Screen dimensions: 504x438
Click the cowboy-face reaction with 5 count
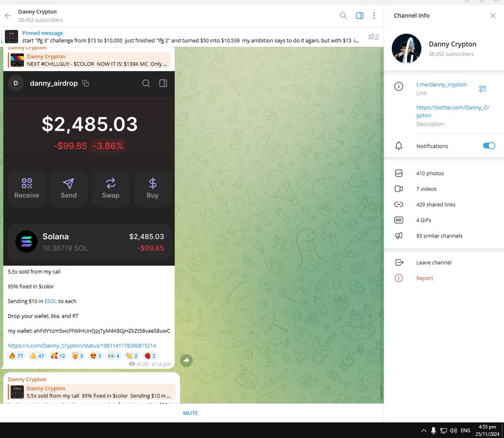coord(78,356)
